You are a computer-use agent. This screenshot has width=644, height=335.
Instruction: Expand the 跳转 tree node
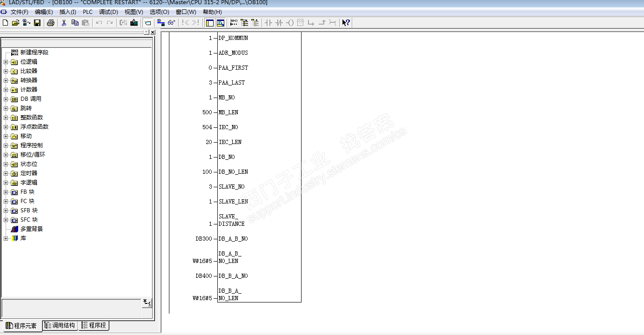(x=6, y=108)
